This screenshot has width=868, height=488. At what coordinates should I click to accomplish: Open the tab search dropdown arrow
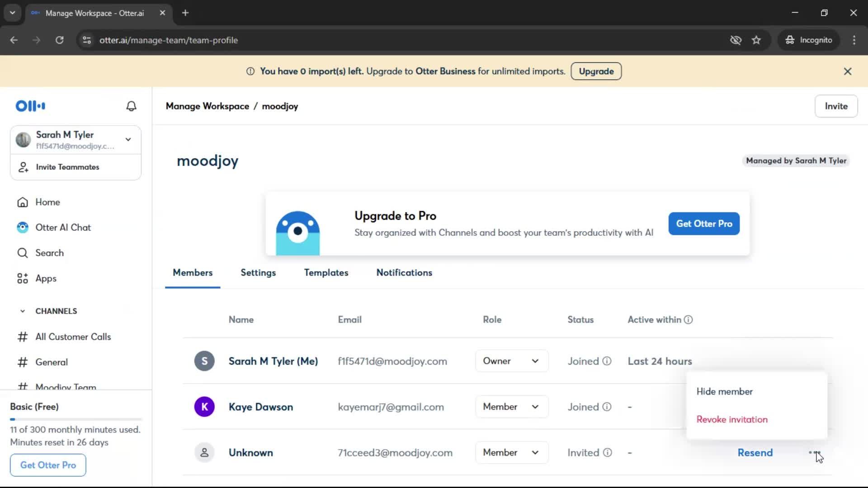click(13, 13)
